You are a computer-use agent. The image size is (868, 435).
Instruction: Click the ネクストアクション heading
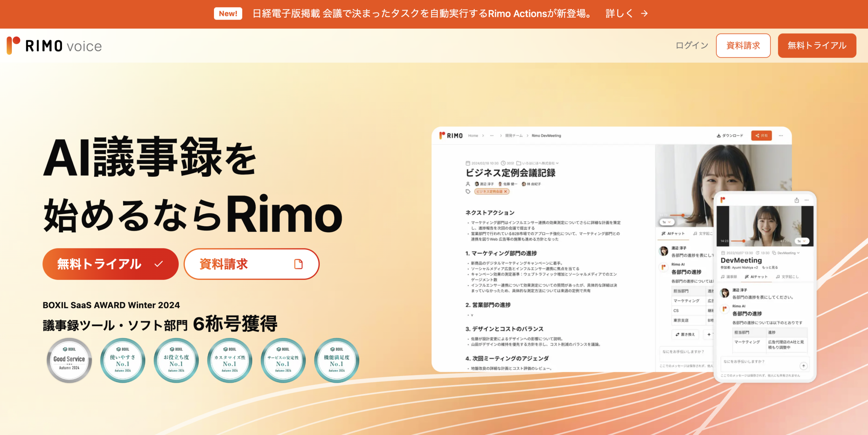tap(490, 212)
